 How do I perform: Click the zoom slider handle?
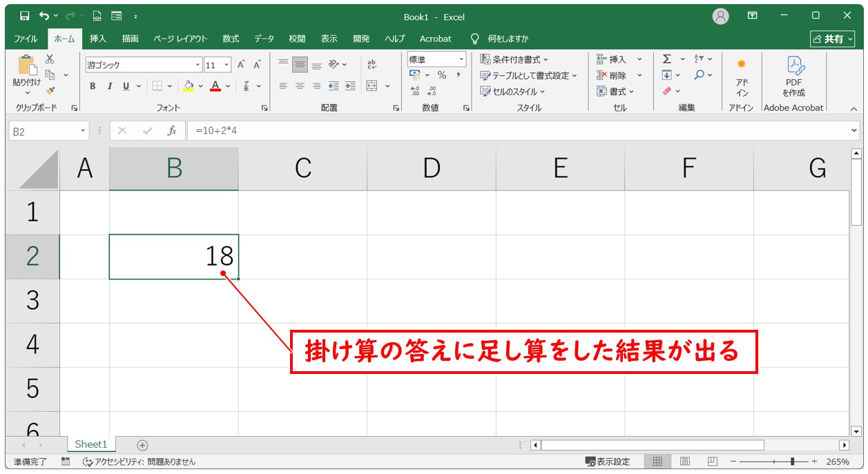pyautogui.click(x=793, y=462)
